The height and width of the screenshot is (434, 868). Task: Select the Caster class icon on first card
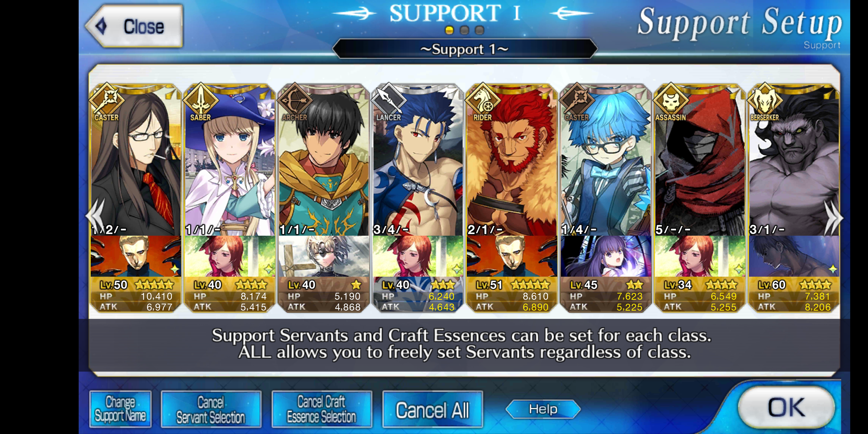(x=107, y=100)
